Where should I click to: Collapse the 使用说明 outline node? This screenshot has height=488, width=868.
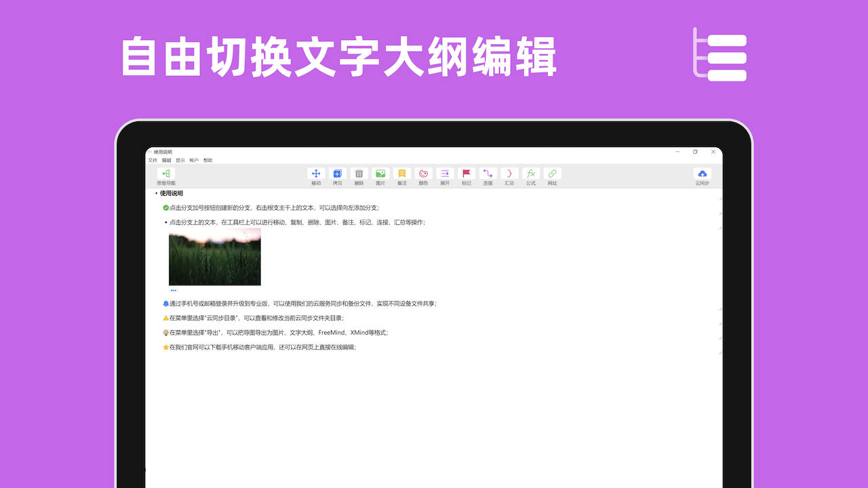pos(157,193)
